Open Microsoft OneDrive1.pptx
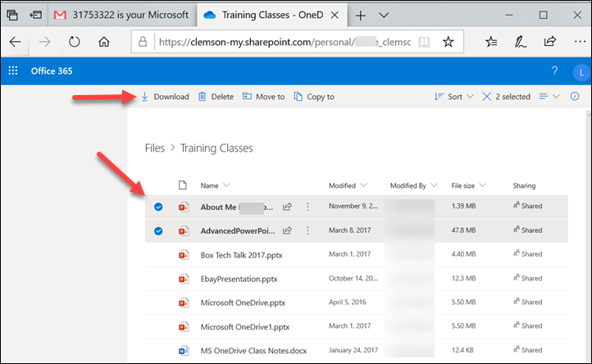 click(245, 327)
